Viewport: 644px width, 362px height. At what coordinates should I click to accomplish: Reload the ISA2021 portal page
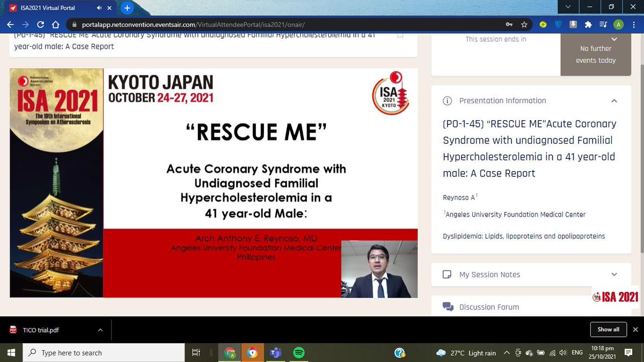coord(40,25)
